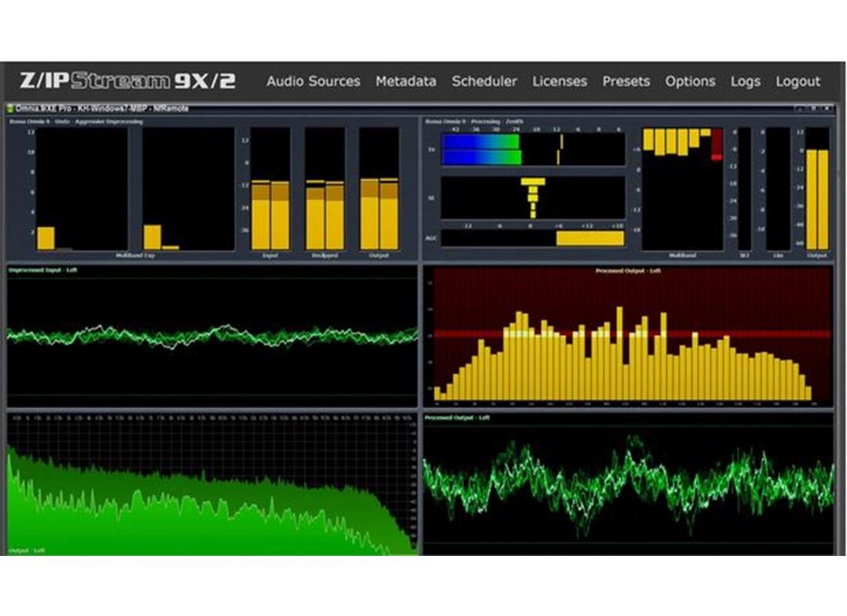Click the Logout link
Screen dimensions: 847x616
(798, 82)
